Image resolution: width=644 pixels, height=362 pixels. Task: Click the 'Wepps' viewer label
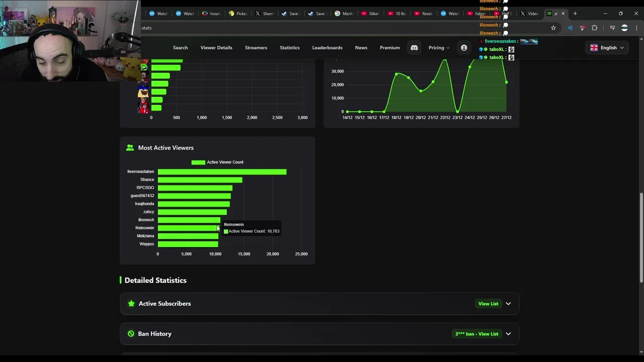[x=147, y=244]
